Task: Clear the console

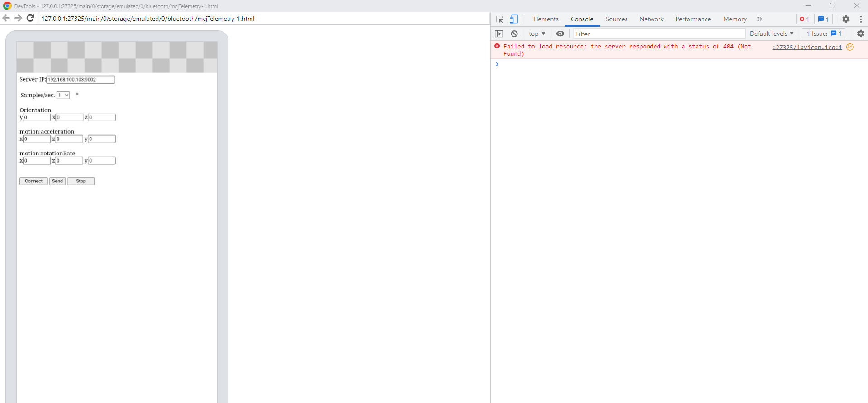Action: point(514,34)
